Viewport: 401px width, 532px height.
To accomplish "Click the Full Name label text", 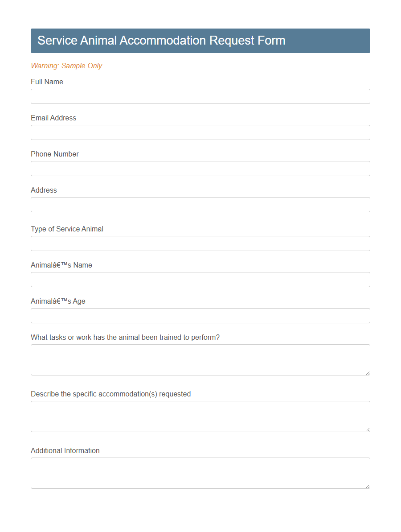I will click(47, 82).
